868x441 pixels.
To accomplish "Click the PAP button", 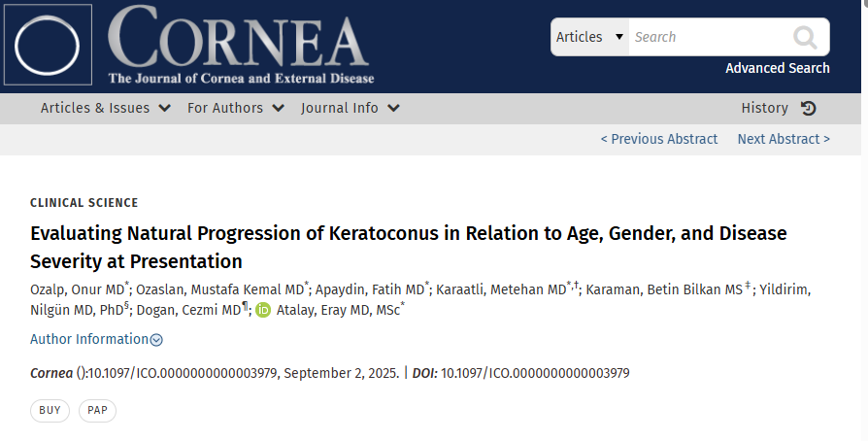I will point(97,410).
